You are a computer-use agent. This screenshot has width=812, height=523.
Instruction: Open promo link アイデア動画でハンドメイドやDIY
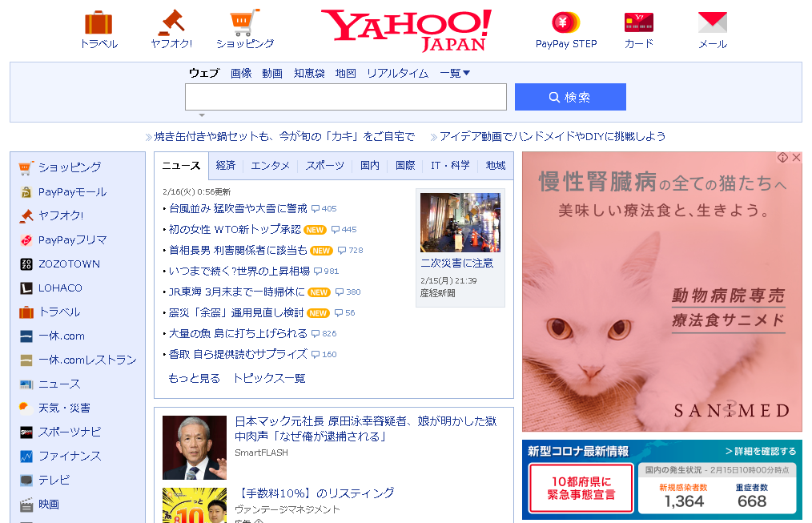tap(553, 137)
